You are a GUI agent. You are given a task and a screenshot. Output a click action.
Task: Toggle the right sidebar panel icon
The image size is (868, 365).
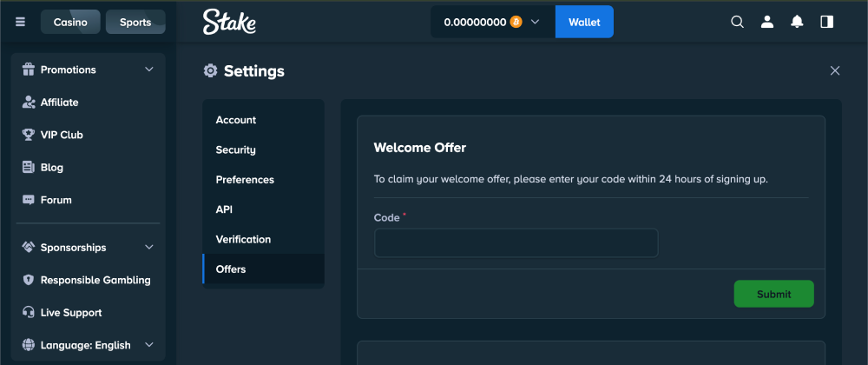(x=827, y=22)
